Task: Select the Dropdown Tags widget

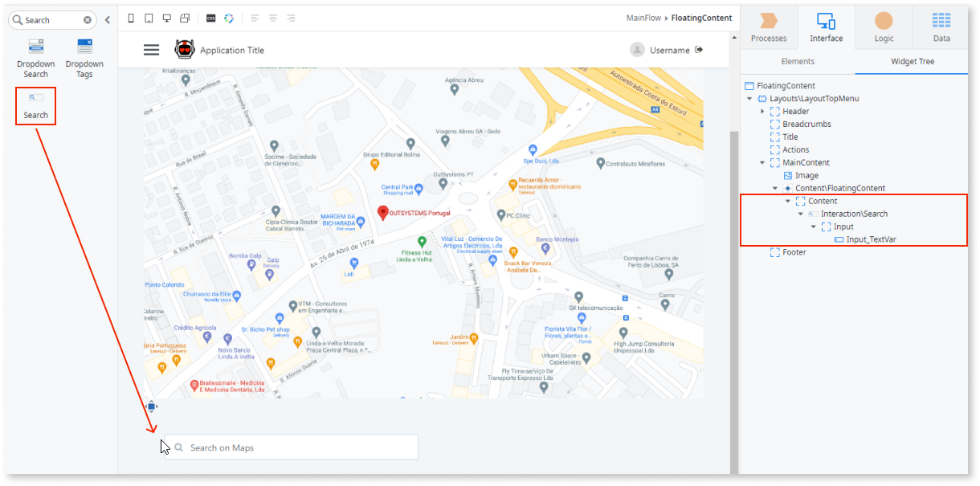Action: 84,57
